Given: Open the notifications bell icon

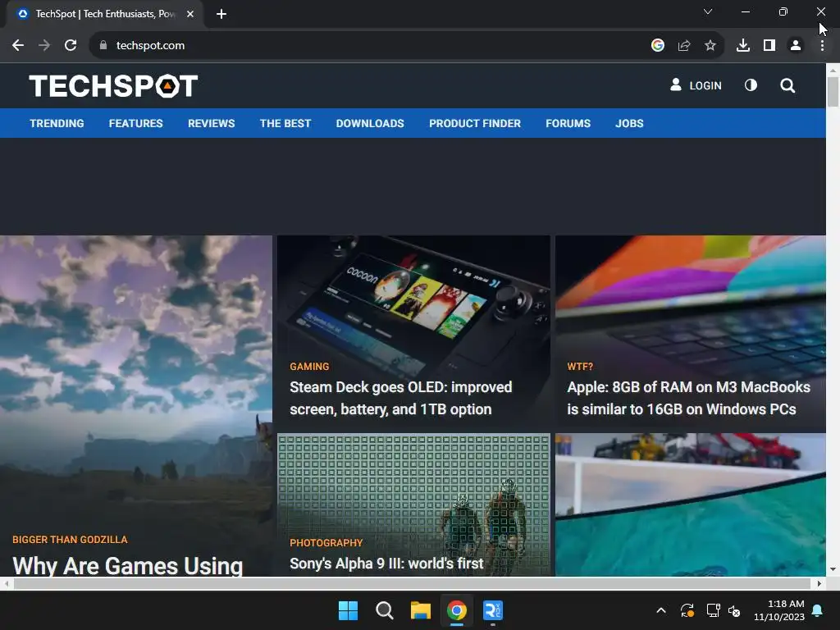Looking at the screenshot, I should [x=818, y=610].
